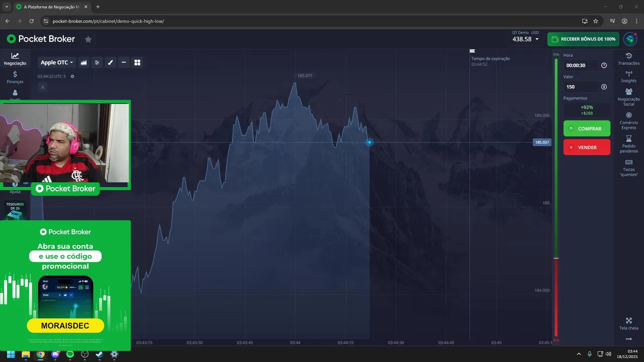The width and height of the screenshot is (644, 362).
Task: Open the QT Demo balance dropdown
Action: (x=525, y=36)
